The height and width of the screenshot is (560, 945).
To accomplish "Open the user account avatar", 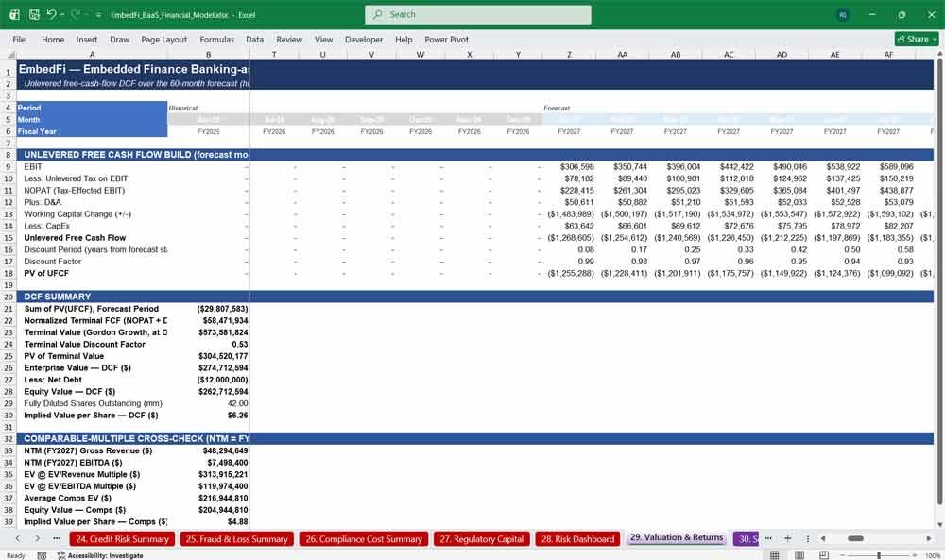I will (x=843, y=15).
